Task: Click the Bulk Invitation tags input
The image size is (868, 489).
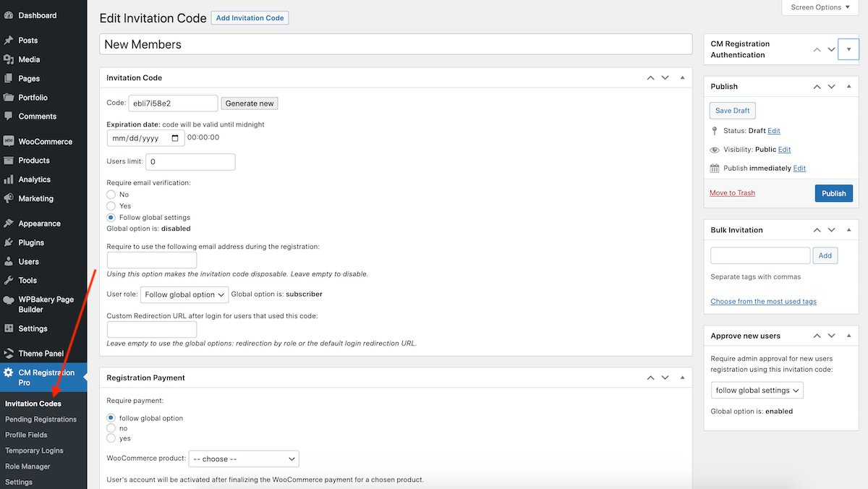Action: pos(760,255)
